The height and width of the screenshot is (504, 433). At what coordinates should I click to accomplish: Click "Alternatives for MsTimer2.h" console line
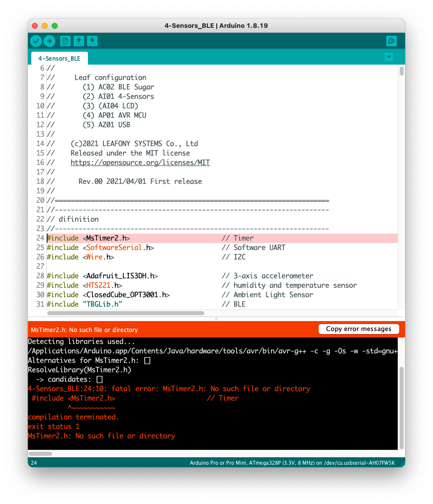pos(89,360)
